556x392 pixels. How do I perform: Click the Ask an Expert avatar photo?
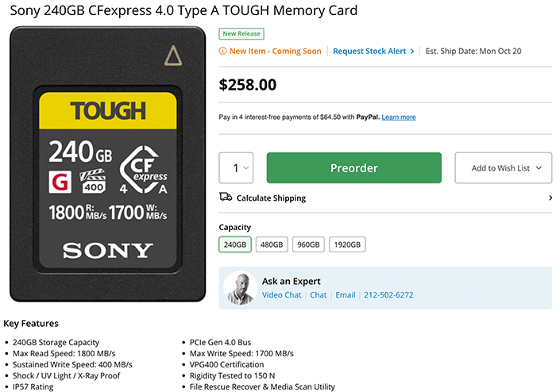coord(240,288)
